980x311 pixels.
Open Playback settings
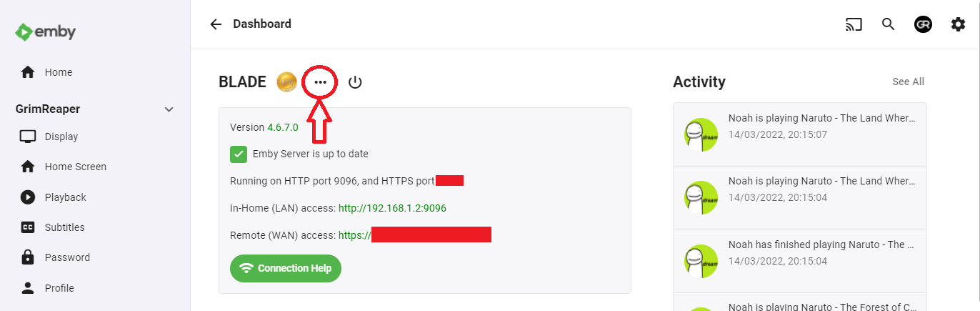(x=65, y=197)
